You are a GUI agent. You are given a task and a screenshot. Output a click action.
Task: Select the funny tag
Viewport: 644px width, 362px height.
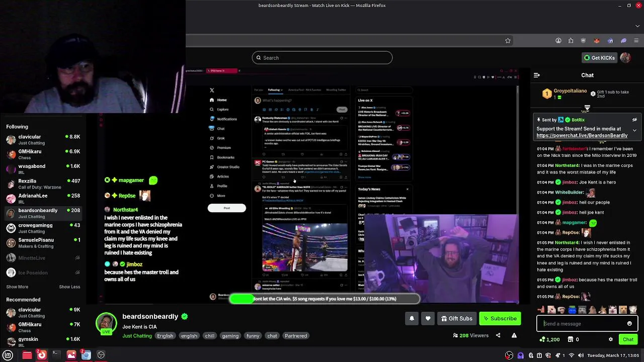253,336
